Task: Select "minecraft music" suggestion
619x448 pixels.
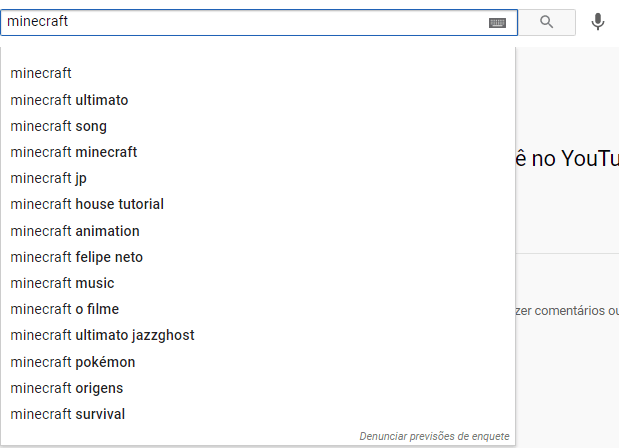Action: coord(62,283)
